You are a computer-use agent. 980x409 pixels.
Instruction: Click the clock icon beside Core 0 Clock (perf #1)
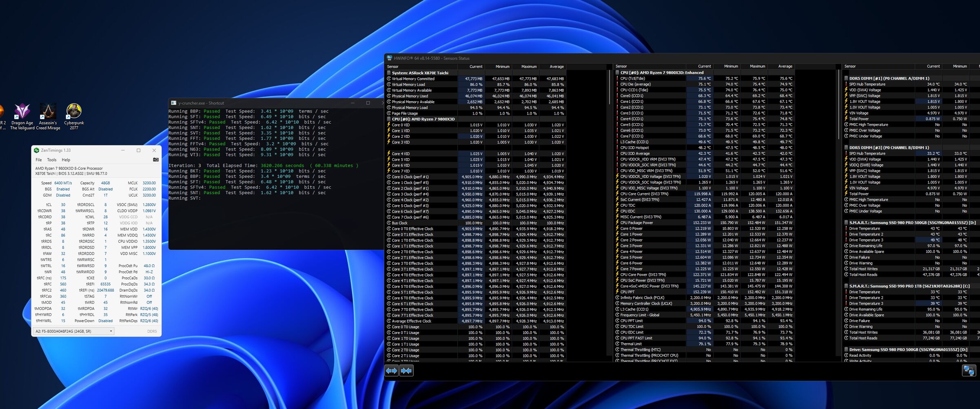point(389,177)
